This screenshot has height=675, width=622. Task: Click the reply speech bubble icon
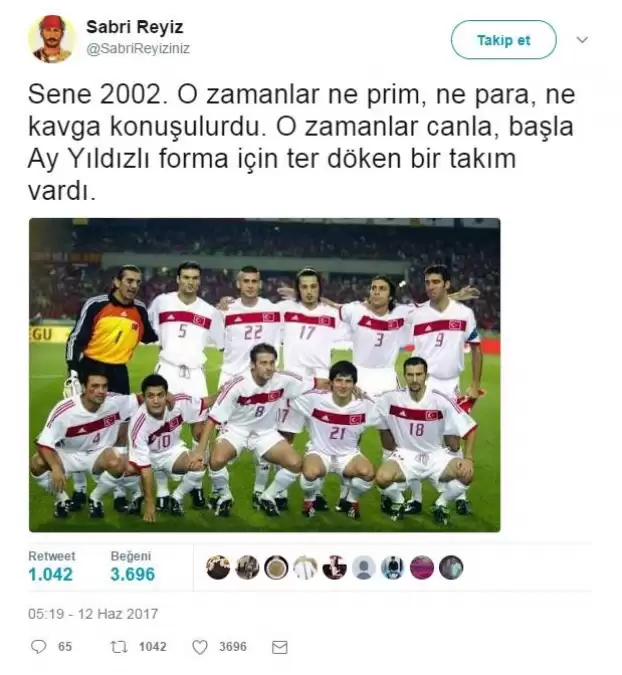39,647
